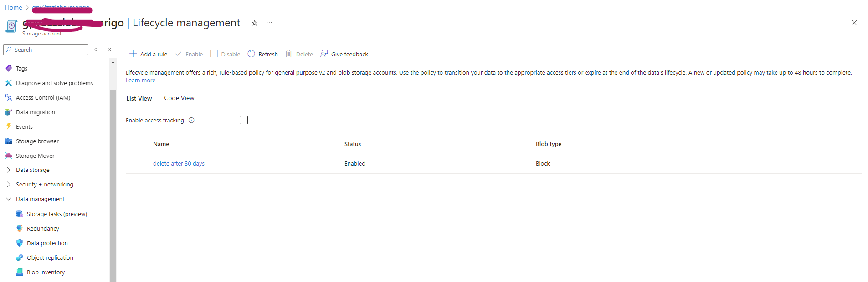Open Storage Mover icon

point(9,156)
